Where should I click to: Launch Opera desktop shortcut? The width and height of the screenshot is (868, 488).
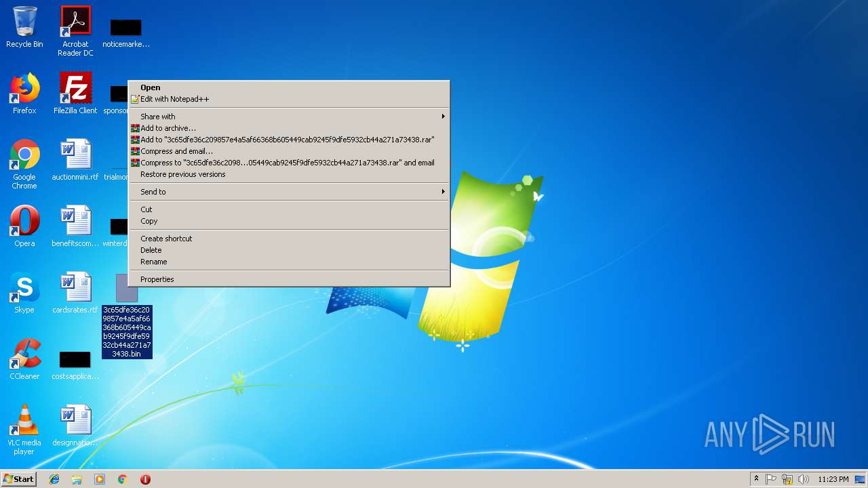[24, 226]
